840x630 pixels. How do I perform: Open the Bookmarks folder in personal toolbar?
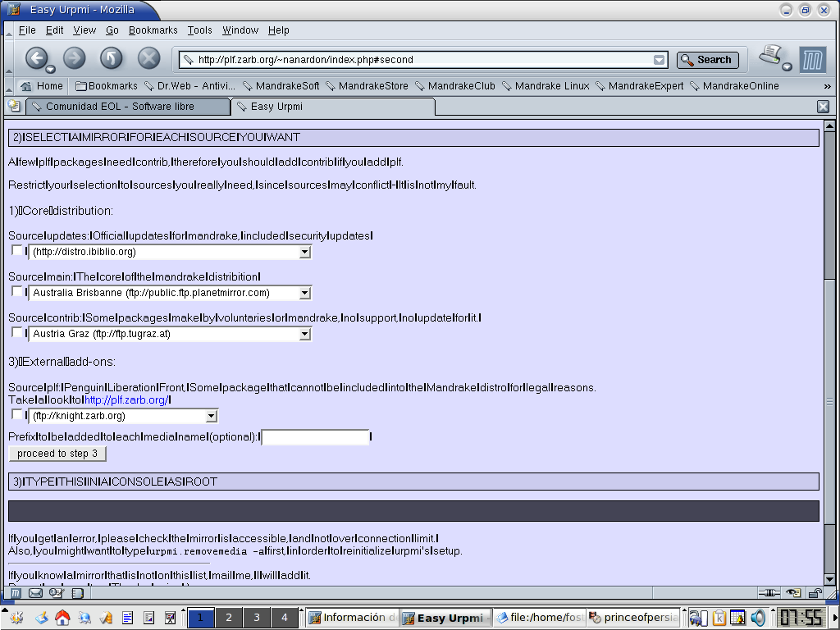(106, 85)
